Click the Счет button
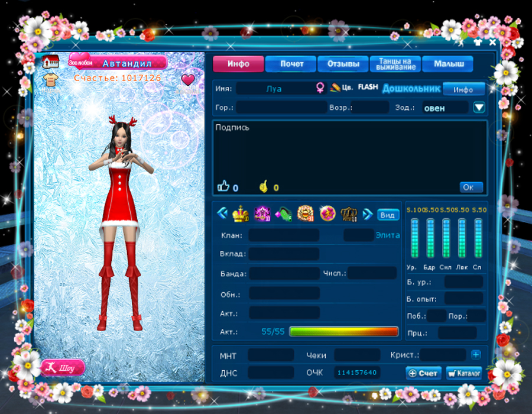This screenshot has width=532, height=414. pyautogui.click(x=423, y=373)
